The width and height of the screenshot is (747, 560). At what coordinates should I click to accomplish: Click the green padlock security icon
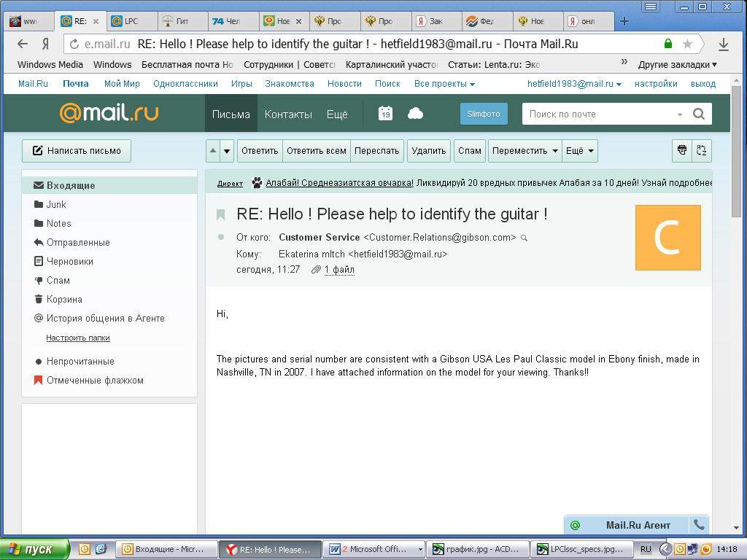(x=668, y=44)
